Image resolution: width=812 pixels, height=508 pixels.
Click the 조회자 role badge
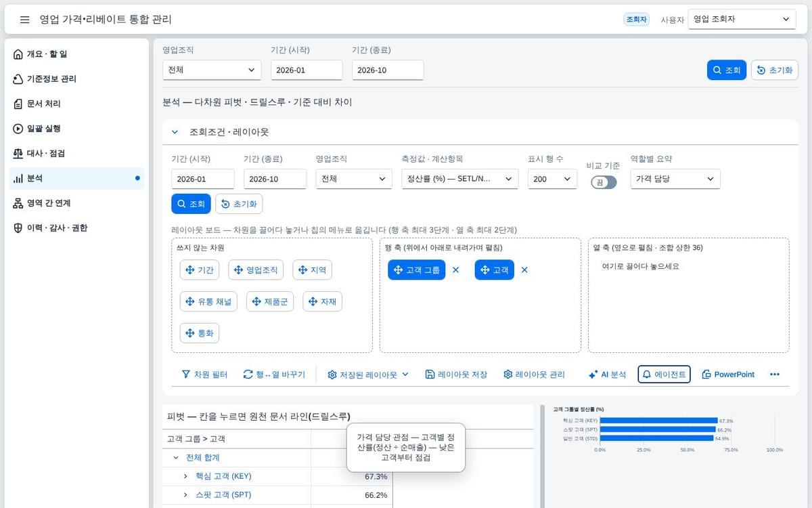(636, 20)
